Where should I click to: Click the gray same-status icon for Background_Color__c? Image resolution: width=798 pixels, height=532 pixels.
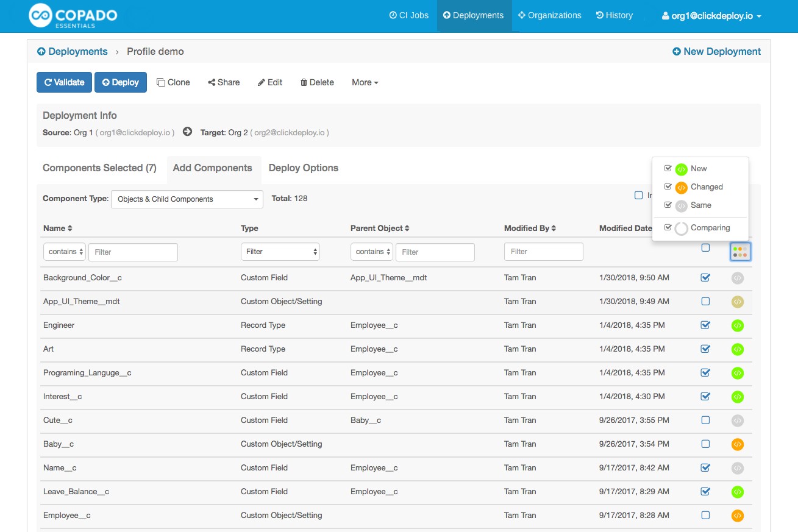[737, 278]
